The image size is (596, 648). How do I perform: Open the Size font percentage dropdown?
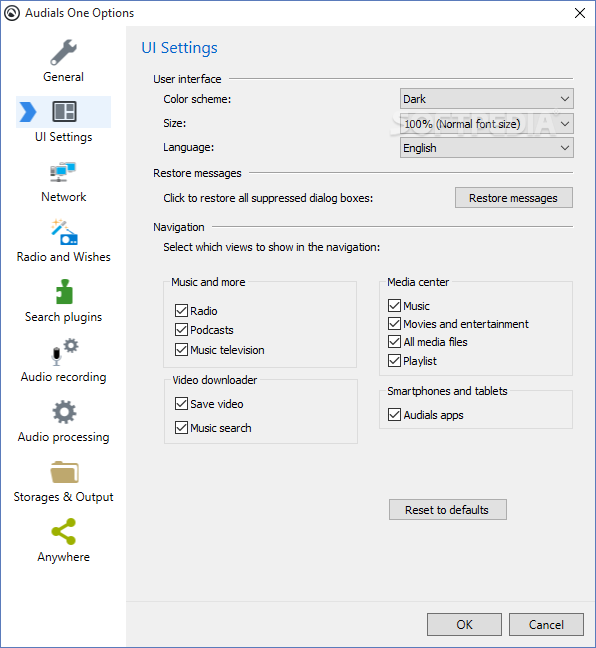click(486, 124)
